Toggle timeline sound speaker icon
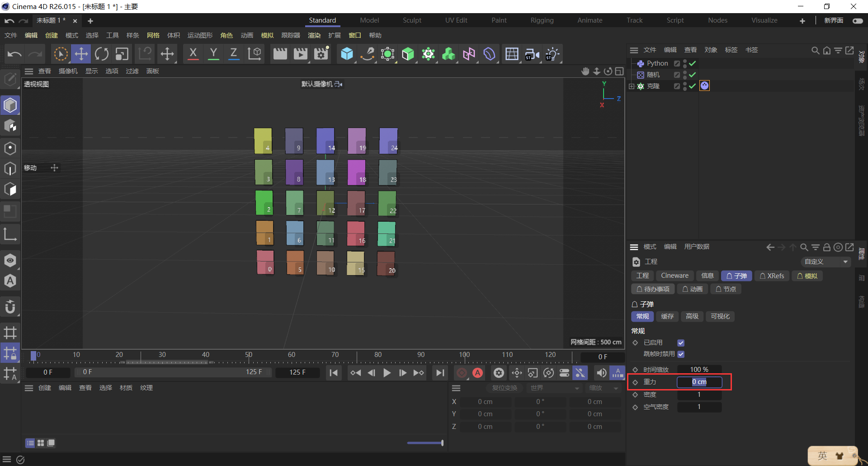Image resolution: width=868 pixels, height=466 pixels. [x=601, y=373]
